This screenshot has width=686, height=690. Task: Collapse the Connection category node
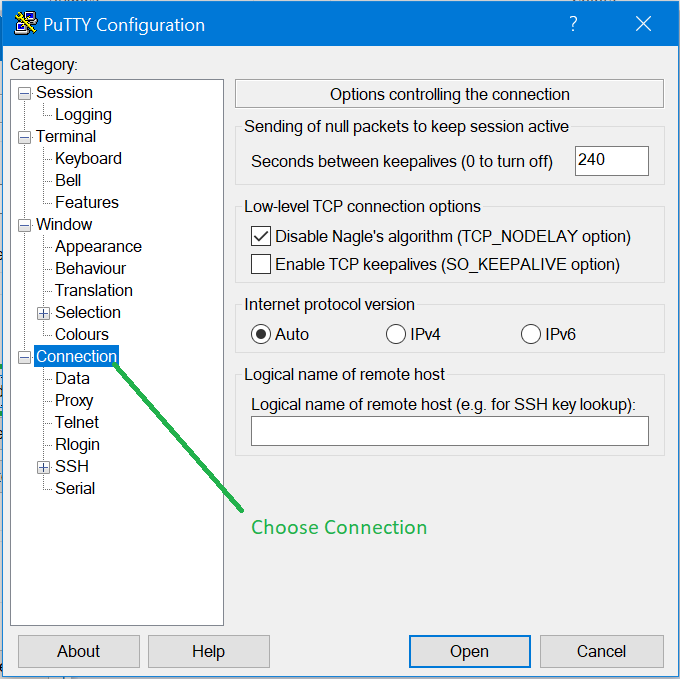pos(24,357)
